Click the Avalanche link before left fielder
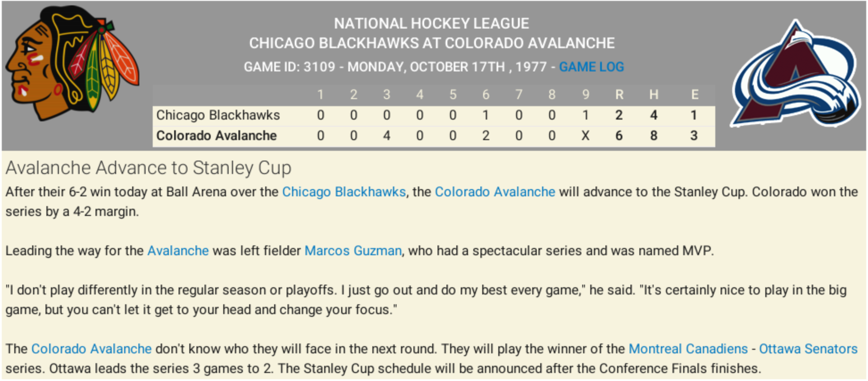Image resolution: width=868 pixels, height=381 pixels. pos(178,251)
